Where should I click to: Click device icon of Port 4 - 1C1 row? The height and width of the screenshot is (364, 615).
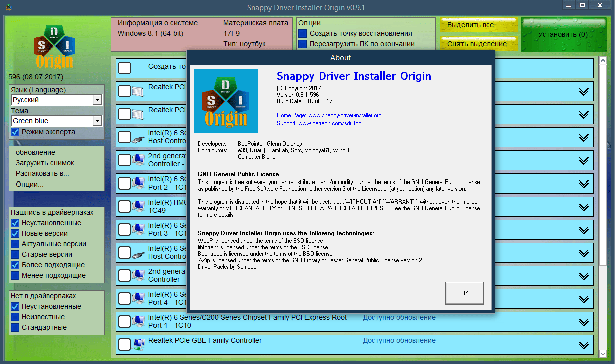click(137, 299)
